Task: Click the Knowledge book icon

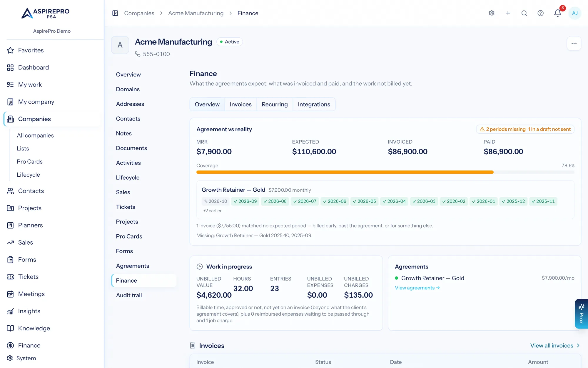Action: click(x=10, y=328)
